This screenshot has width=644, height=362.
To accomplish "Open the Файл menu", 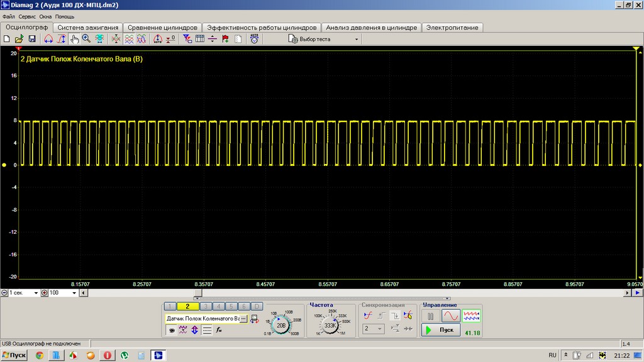I will [9, 16].
